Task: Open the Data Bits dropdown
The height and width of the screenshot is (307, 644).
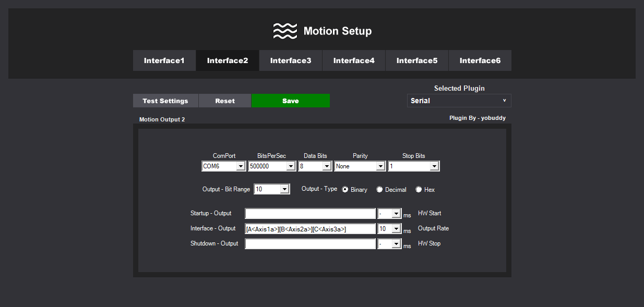Action: tap(327, 166)
